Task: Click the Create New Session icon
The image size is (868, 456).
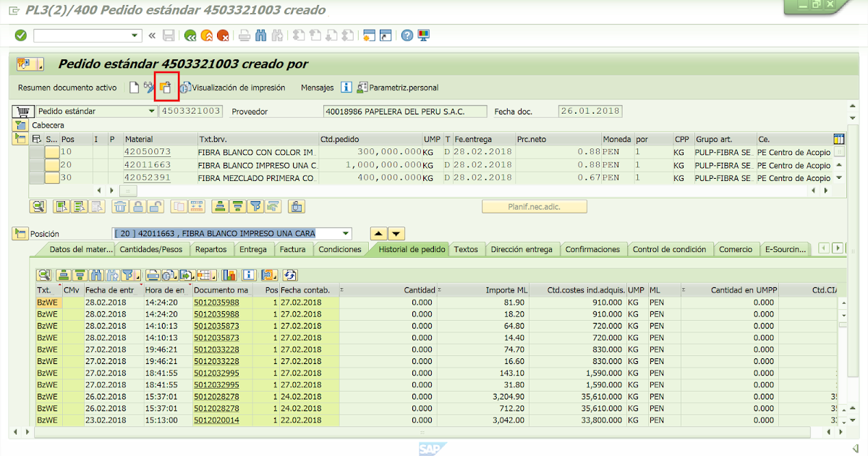Action: (x=369, y=35)
